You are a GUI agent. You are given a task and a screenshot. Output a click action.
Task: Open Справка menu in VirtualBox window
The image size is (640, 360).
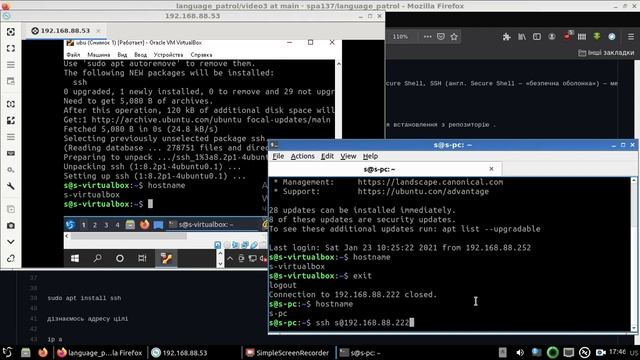click(x=201, y=55)
